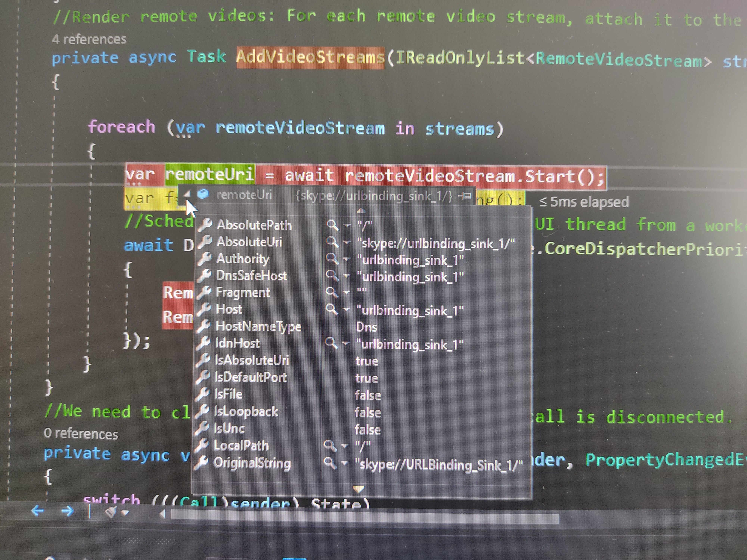This screenshot has height=560, width=747.
Task: Open text visualizer for Fragment value
Action: coord(332,292)
